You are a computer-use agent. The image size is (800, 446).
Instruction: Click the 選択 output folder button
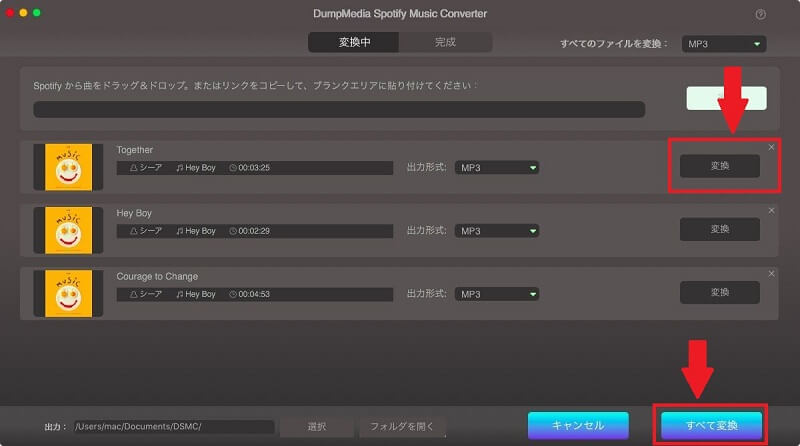click(316, 427)
